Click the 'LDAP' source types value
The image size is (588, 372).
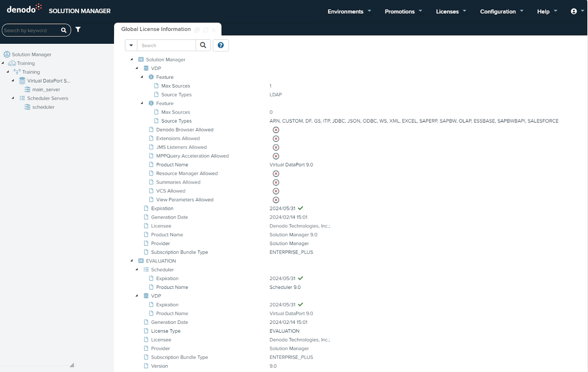pos(276,95)
